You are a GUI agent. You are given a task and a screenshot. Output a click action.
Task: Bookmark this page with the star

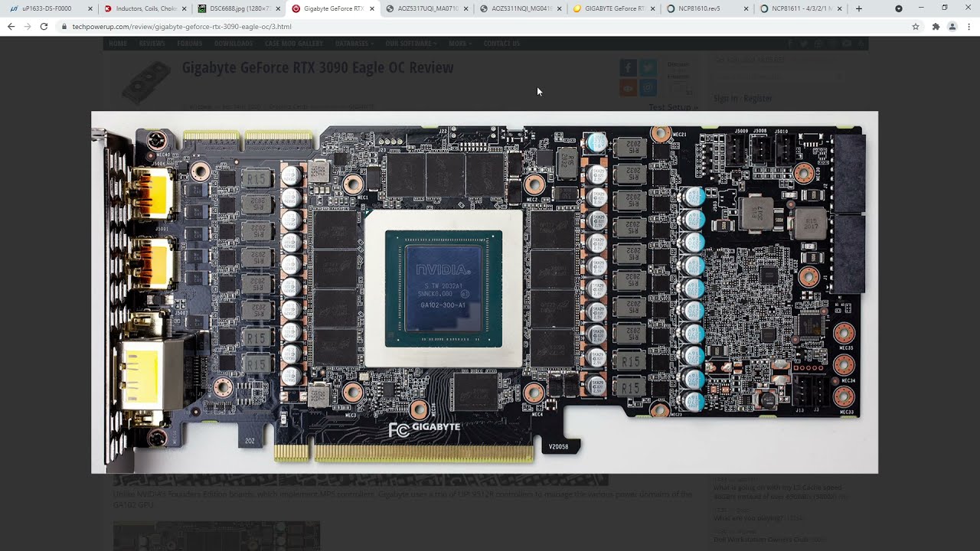[x=916, y=26]
